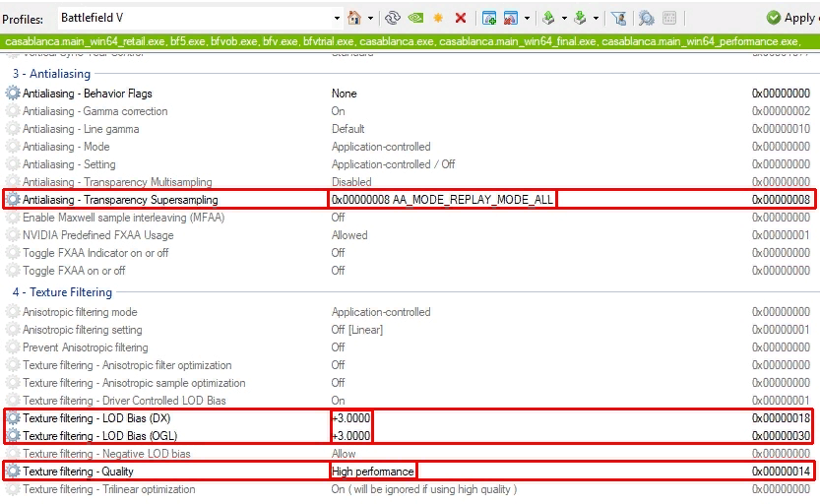
Task: Open the +3.0000 value box for LOD Bias (OGL)
Action: (x=350, y=435)
